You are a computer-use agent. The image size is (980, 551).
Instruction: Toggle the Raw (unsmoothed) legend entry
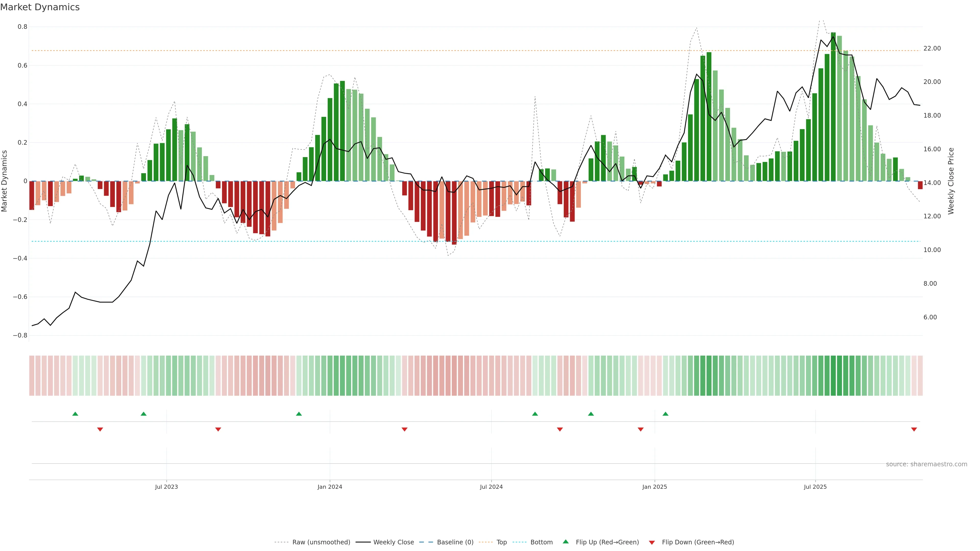[x=321, y=542]
